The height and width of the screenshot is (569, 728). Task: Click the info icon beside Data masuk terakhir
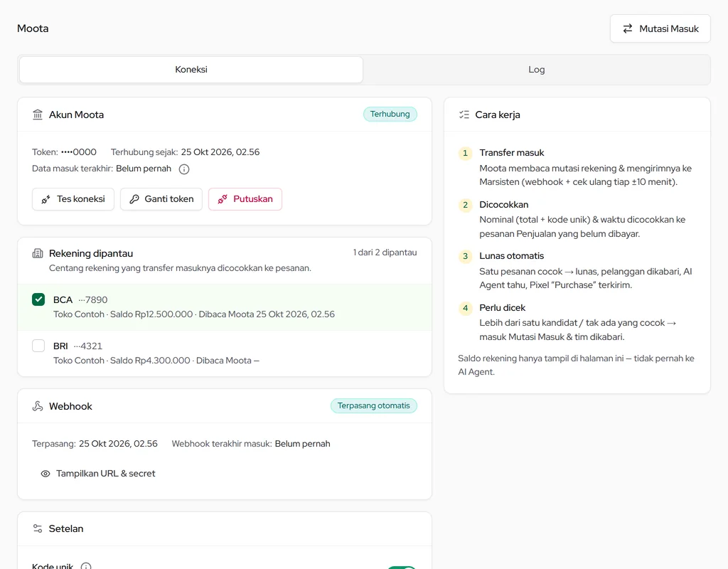pos(184,169)
